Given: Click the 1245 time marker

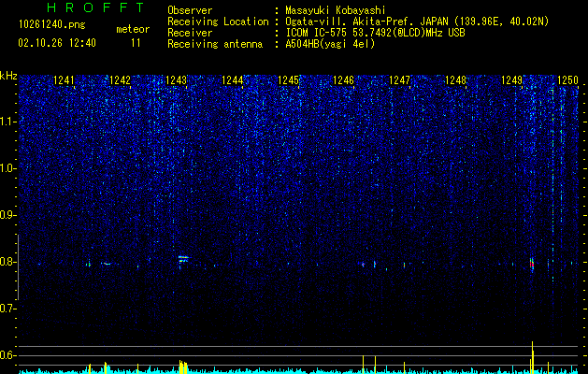Looking at the screenshot, I should 288,80.
